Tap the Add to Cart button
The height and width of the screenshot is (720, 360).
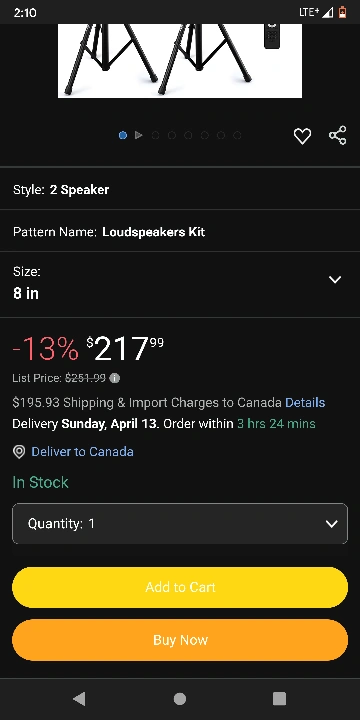point(180,587)
